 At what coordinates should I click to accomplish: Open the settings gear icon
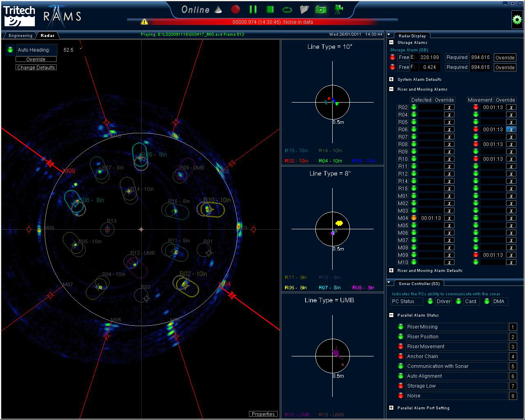click(516, 19)
